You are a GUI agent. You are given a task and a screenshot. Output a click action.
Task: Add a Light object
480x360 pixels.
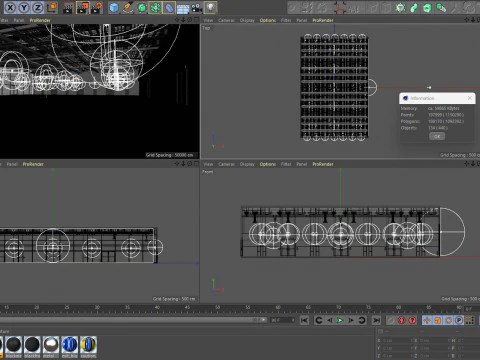coord(210,7)
